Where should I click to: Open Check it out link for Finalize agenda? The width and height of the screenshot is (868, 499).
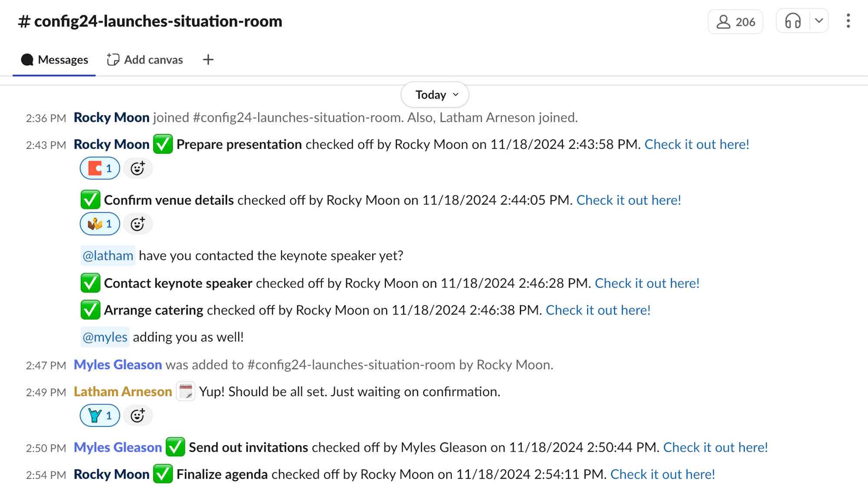(662, 474)
